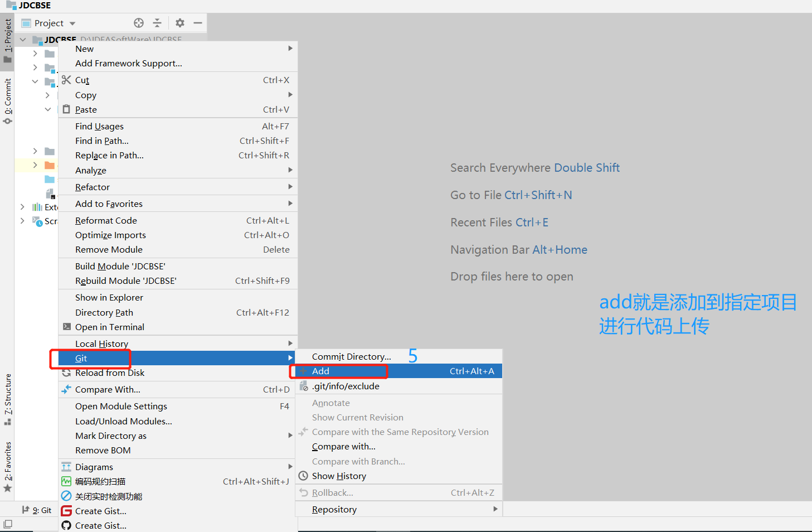Click the Select Opened File crosshair icon

[138, 23]
